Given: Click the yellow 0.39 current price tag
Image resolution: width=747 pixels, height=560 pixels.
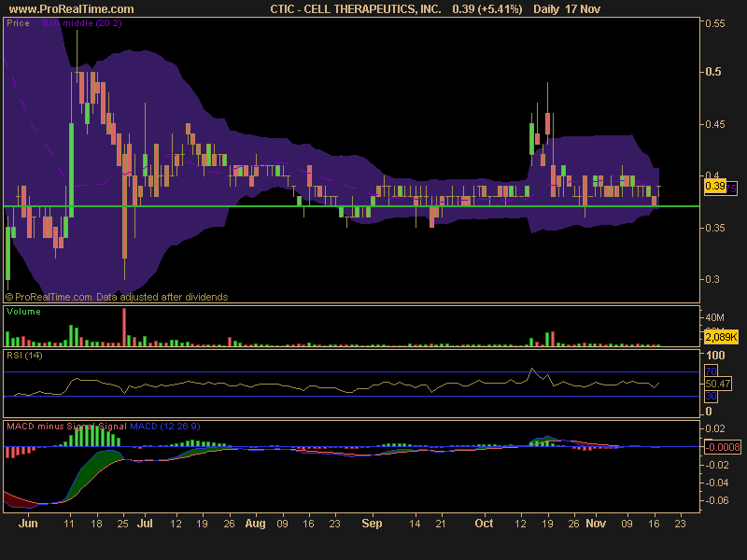Looking at the screenshot, I should [714, 186].
